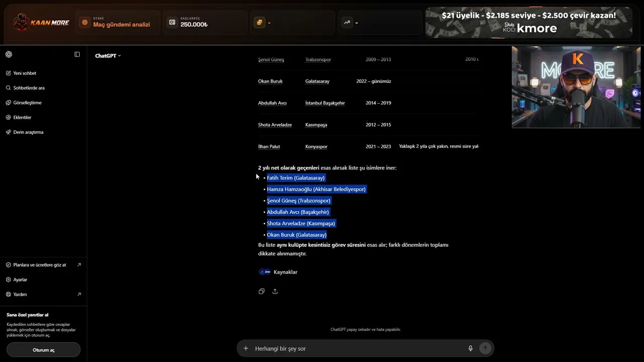Copy the response with the copy icon

tap(262, 291)
